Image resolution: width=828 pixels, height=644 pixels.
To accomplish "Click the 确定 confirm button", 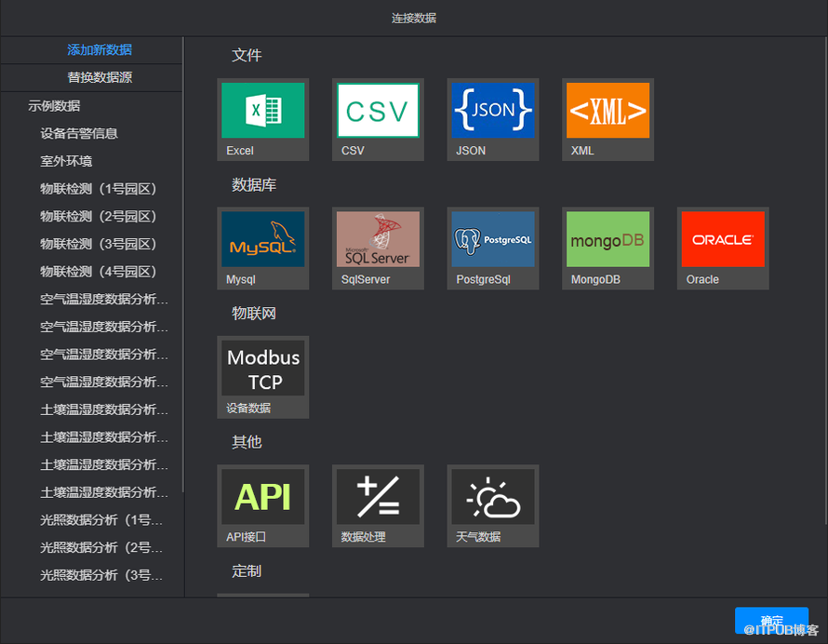I will pyautogui.click(x=771, y=621).
